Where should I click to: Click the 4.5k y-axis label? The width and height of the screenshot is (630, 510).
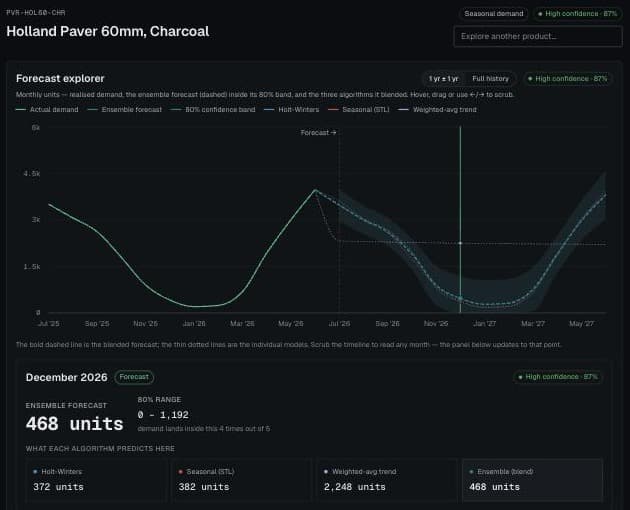click(x=32, y=174)
